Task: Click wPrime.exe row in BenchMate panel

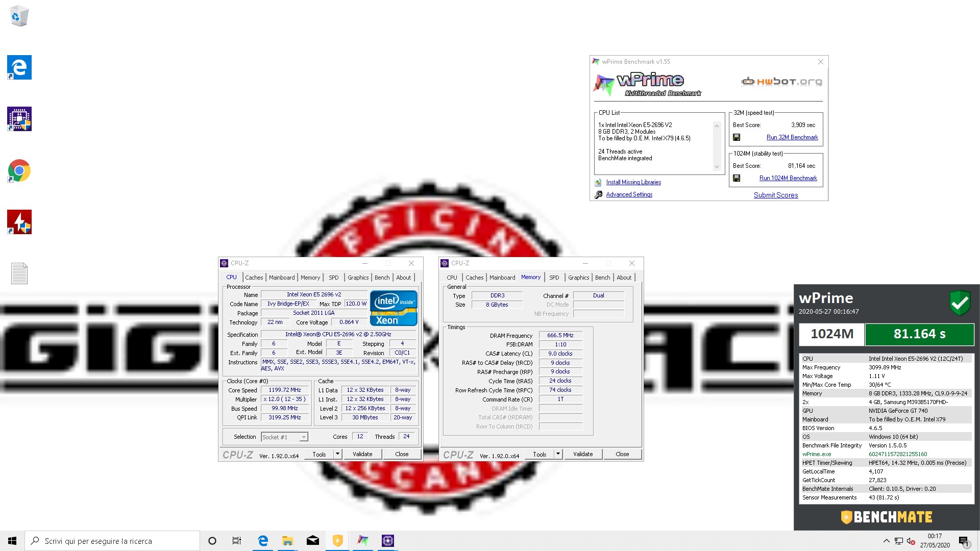Action: 887,454
